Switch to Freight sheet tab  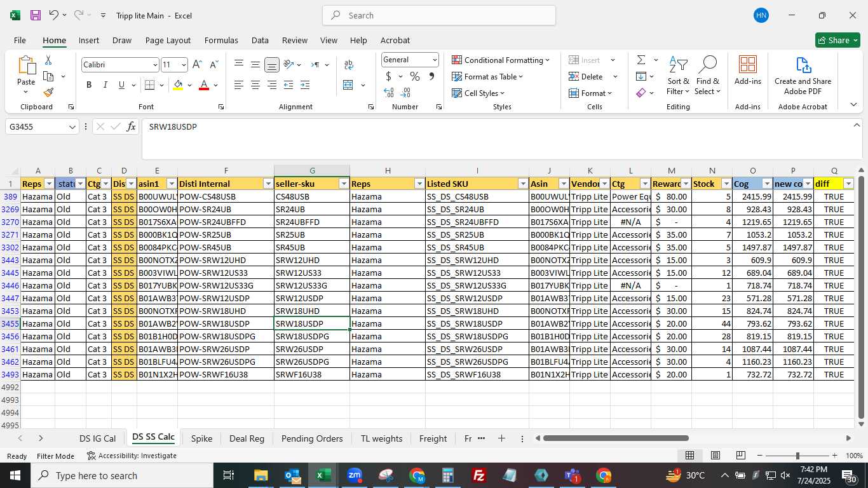point(433,438)
